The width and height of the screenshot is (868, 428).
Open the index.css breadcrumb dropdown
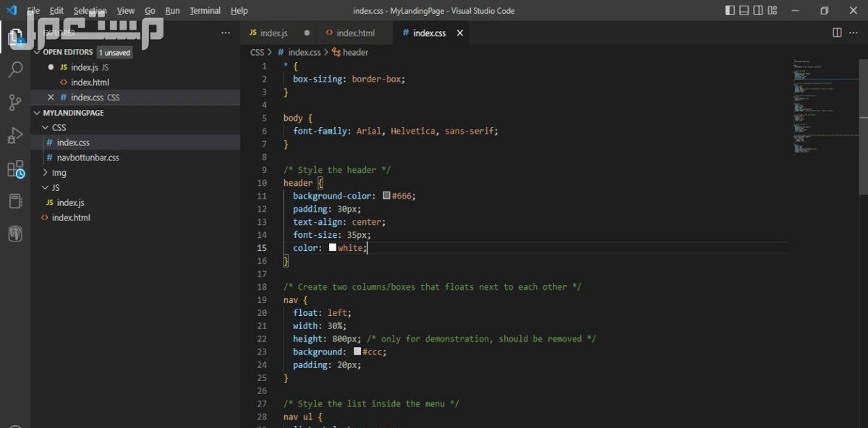[304, 52]
